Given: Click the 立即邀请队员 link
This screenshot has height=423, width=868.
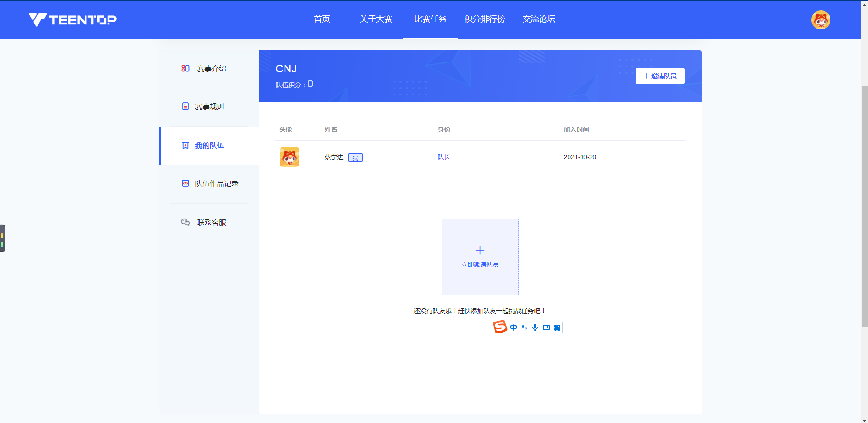Looking at the screenshot, I should pyautogui.click(x=480, y=265).
